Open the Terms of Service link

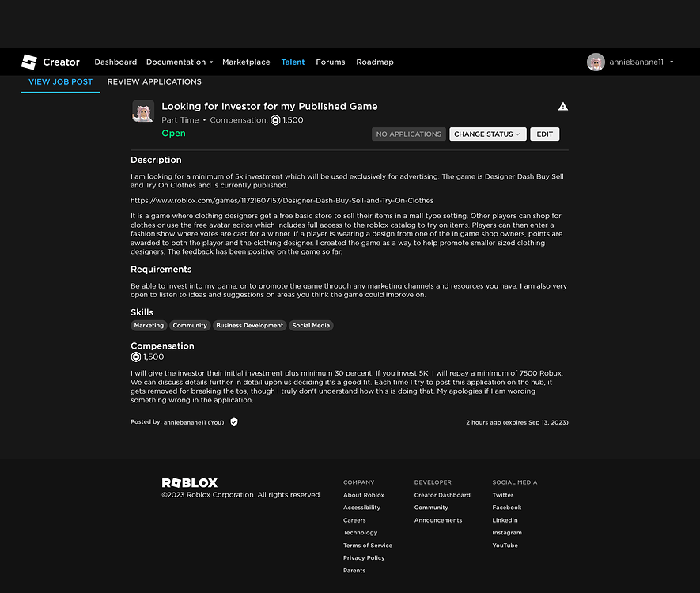(368, 546)
